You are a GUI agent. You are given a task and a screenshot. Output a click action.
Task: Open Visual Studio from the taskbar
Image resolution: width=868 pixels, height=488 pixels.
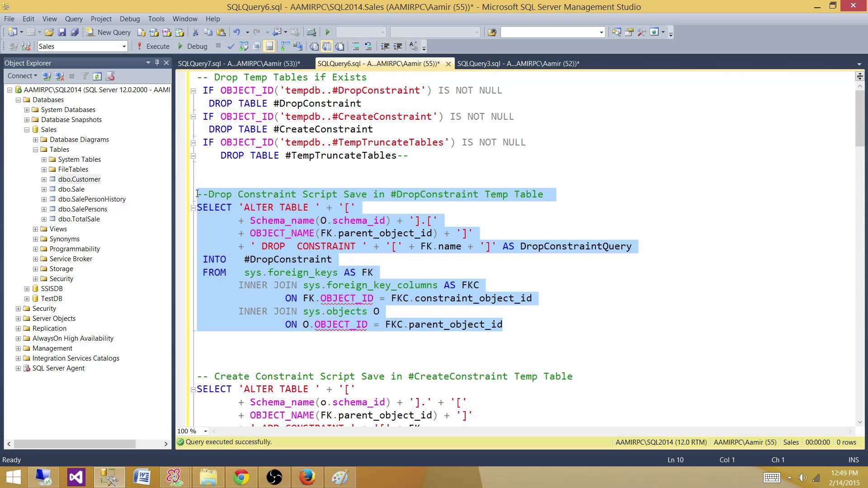pos(76,477)
